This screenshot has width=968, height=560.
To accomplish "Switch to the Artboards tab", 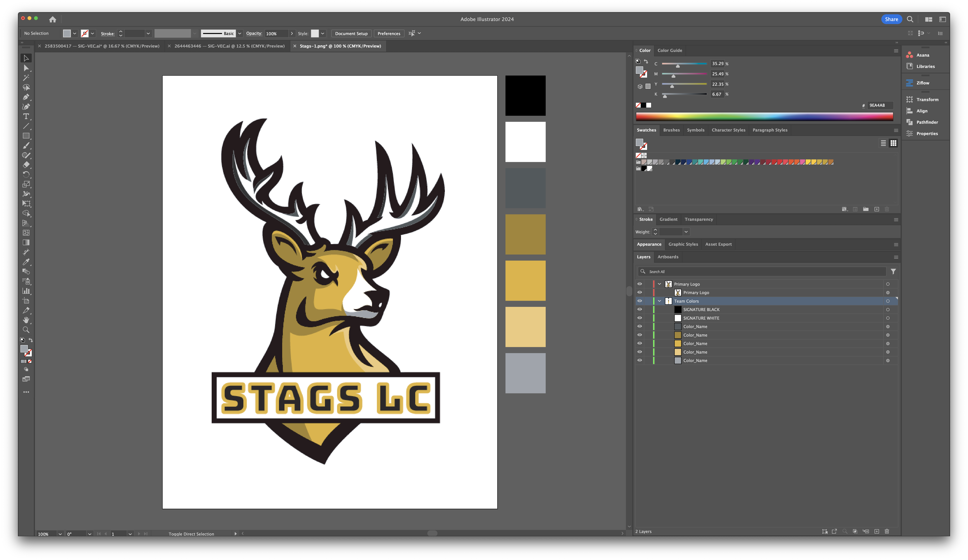I will tap(668, 257).
